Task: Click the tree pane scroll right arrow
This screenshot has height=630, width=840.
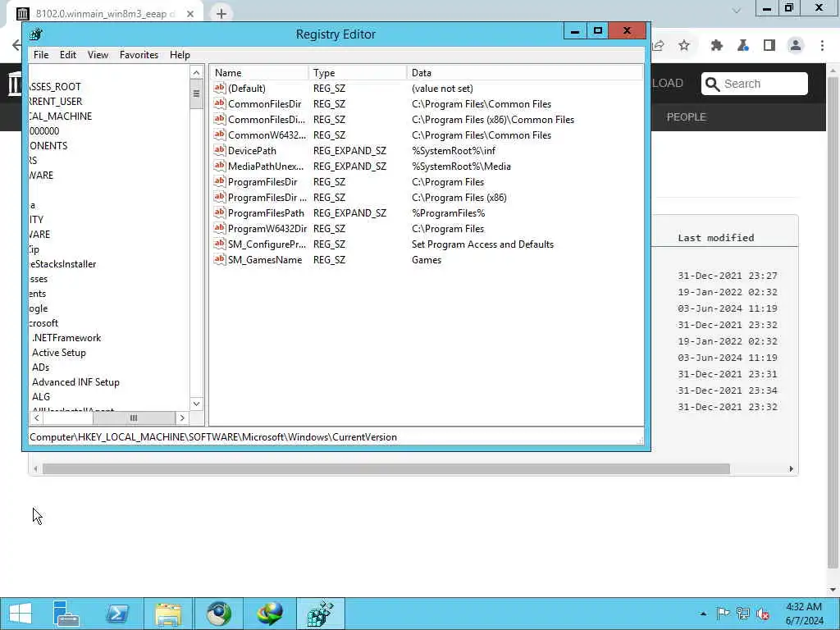Action: coord(182,418)
